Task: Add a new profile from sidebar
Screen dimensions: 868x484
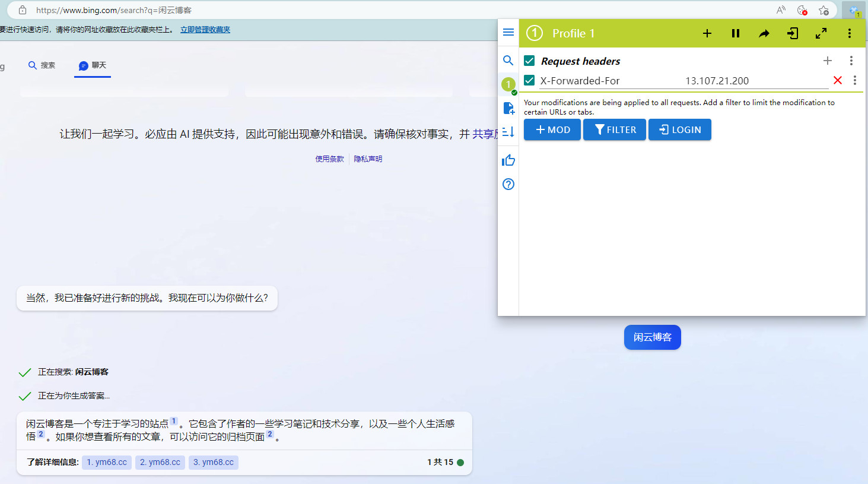Action: [508, 108]
